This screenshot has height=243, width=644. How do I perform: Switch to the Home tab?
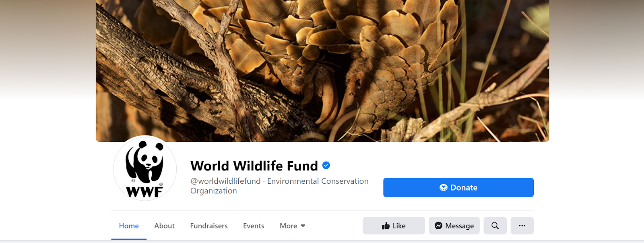pos(129,226)
